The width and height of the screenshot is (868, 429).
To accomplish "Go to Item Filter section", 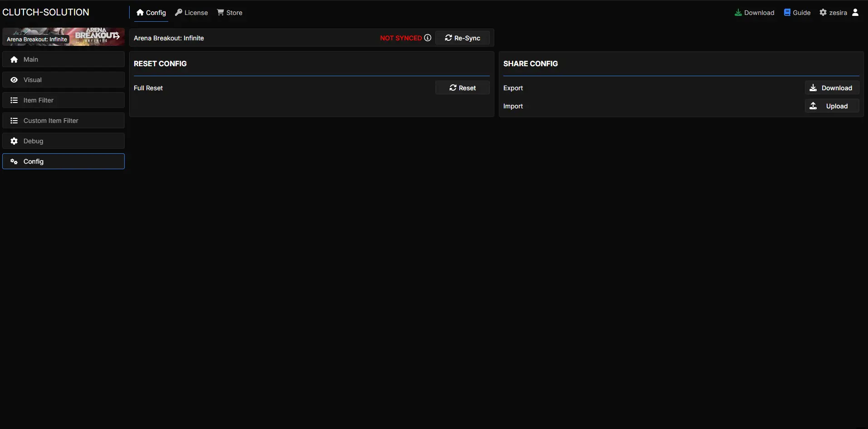I will point(63,100).
